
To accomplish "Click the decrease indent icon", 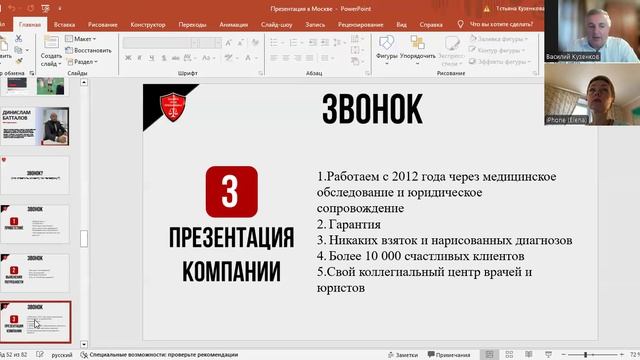I will pos(312,42).
